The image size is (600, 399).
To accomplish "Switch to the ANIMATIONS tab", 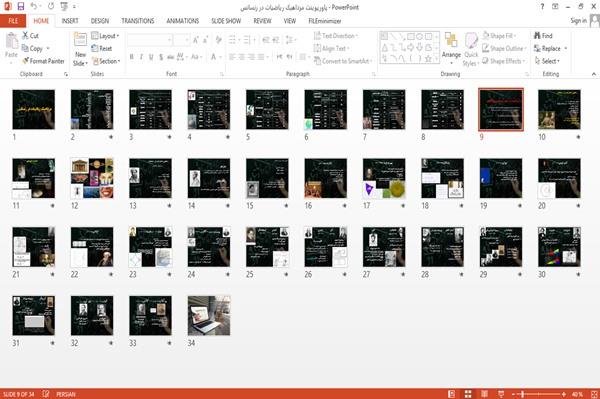I will tap(183, 21).
